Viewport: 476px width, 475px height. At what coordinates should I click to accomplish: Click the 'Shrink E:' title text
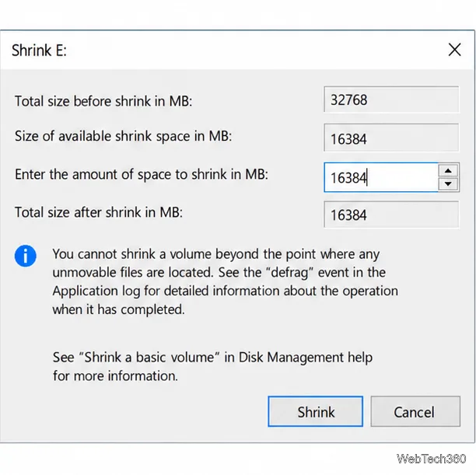coord(39,51)
